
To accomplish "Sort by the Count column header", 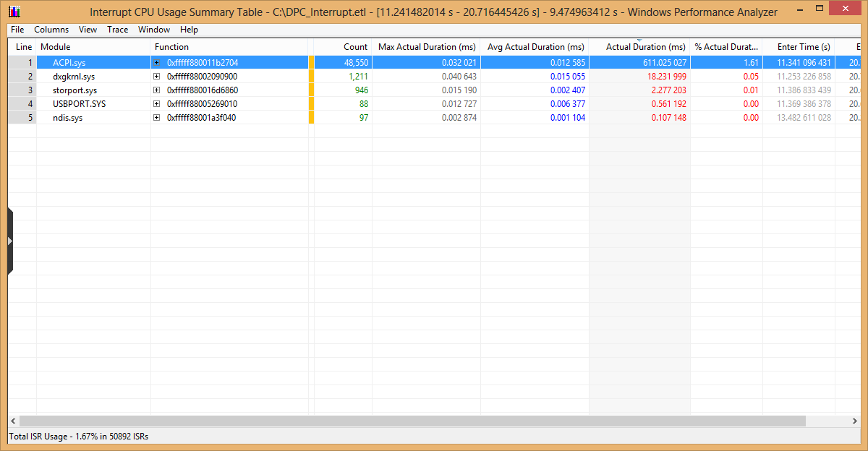I will (343, 47).
